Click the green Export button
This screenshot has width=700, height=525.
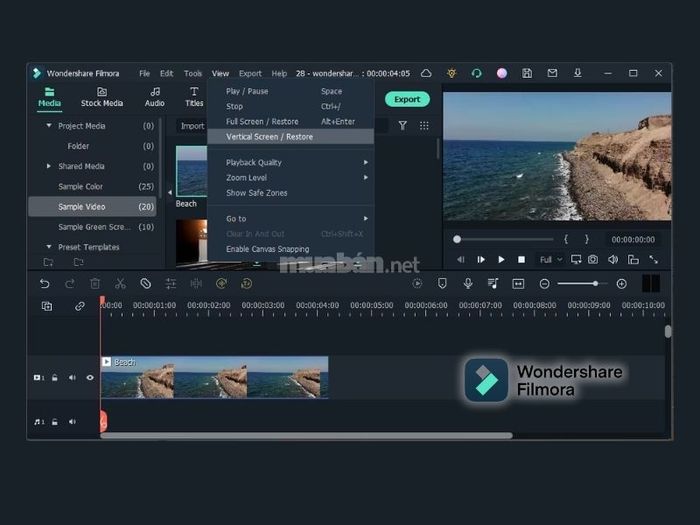coord(407,99)
